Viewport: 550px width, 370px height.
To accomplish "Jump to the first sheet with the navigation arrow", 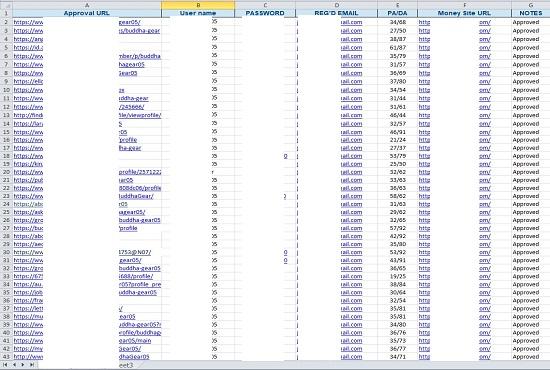I will 6,365.
